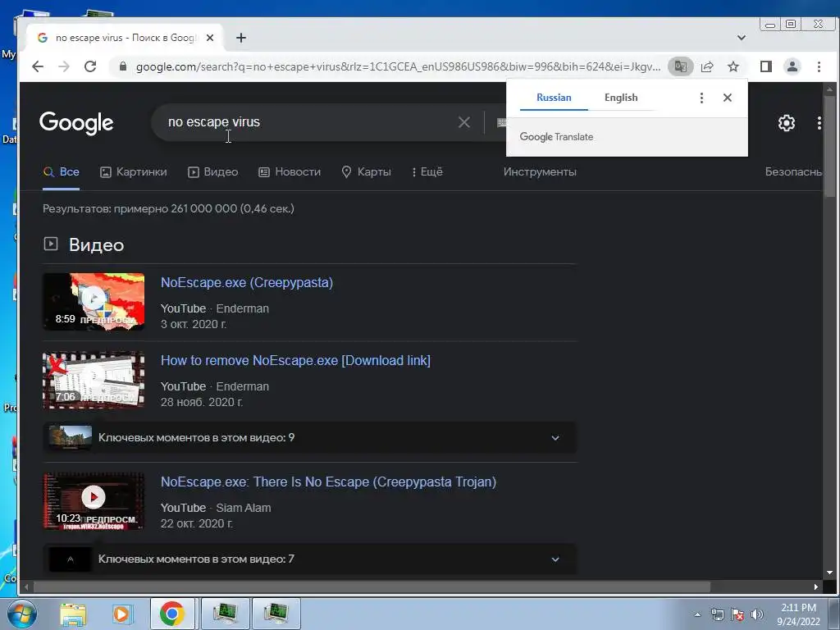Select the Chrome taskbar button

tap(172, 614)
